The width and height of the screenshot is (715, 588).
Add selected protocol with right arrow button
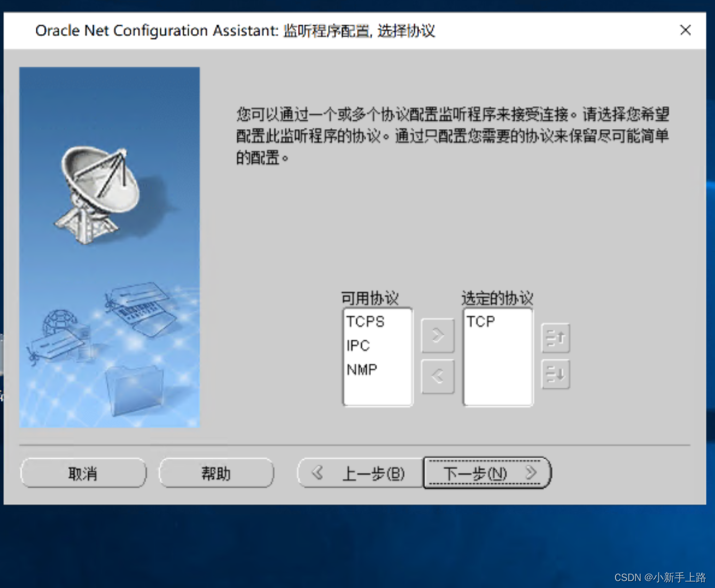tap(438, 335)
